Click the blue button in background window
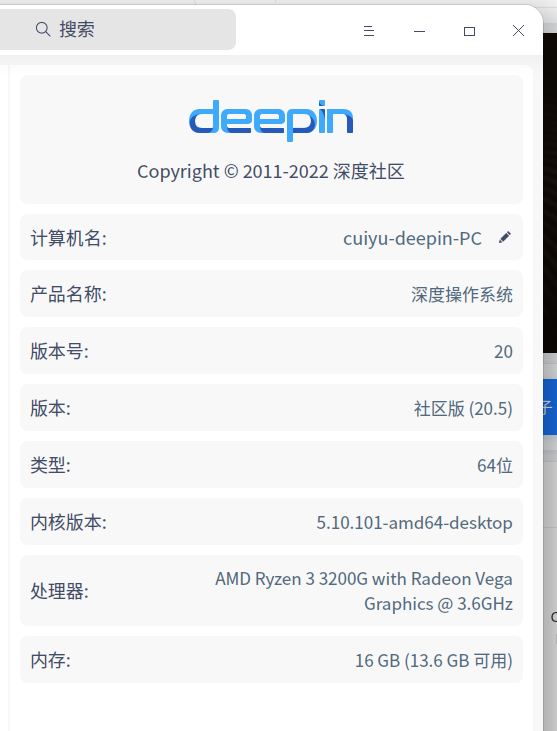The image size is (557, 731). pos(550,407)
